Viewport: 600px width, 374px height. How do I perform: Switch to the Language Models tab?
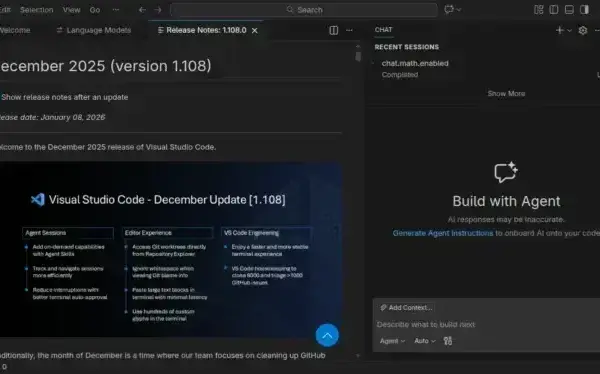94,30
